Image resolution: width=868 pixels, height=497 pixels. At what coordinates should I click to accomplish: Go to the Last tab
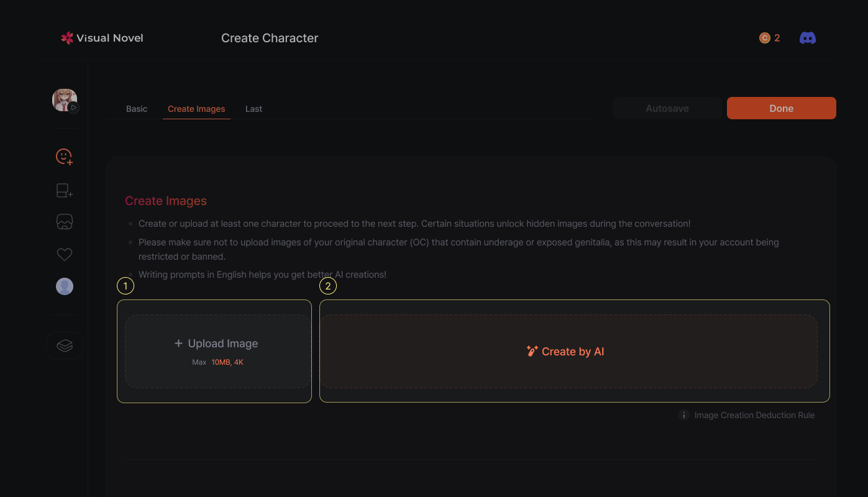[x=254, y=109]
